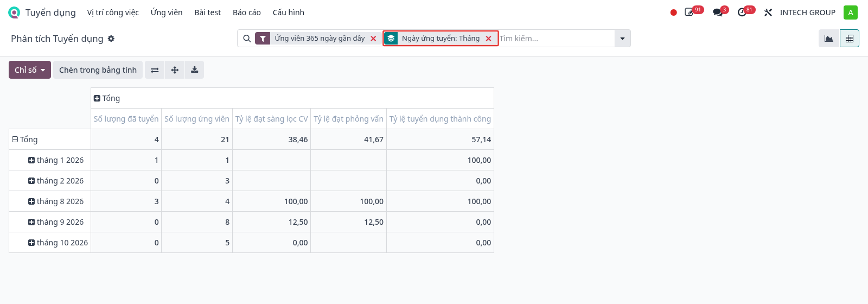Screen dimensions: 868x304
Task: Click the Phân tích Tuyển dụng page title
Action: (x=57, y=39)
